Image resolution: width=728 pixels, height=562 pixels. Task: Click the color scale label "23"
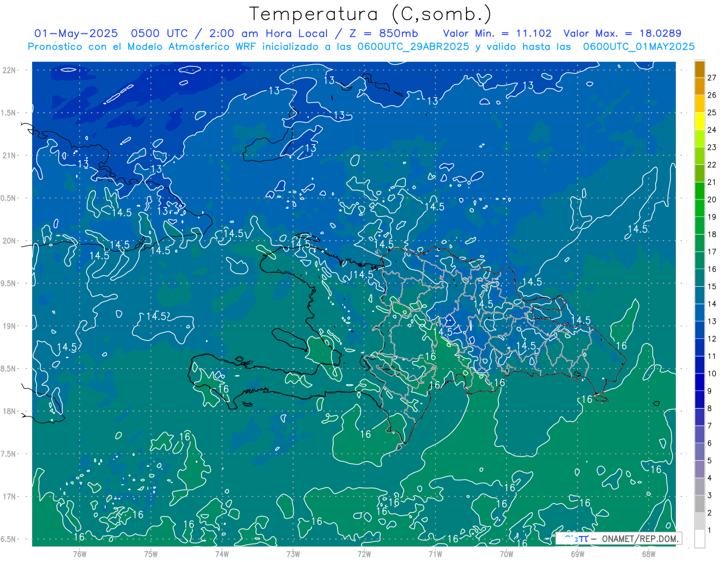coord(713,147)
